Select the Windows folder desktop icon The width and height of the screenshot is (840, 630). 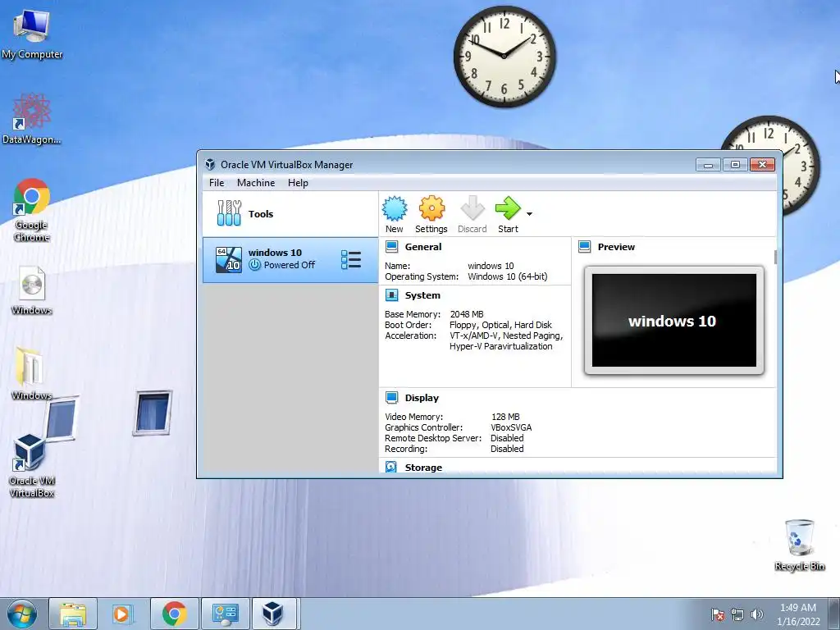point(32,373)
